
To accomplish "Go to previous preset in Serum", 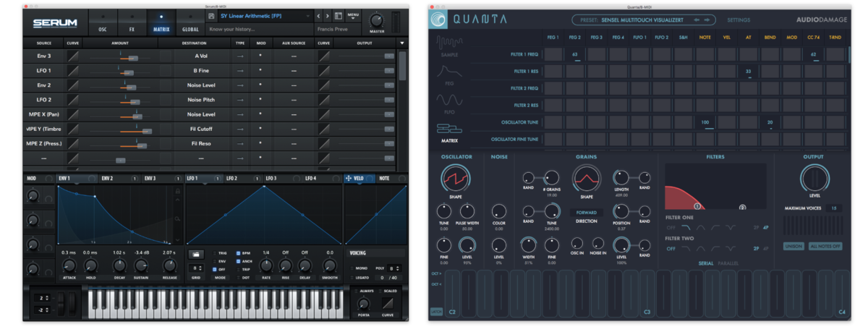I will (318, 16).
